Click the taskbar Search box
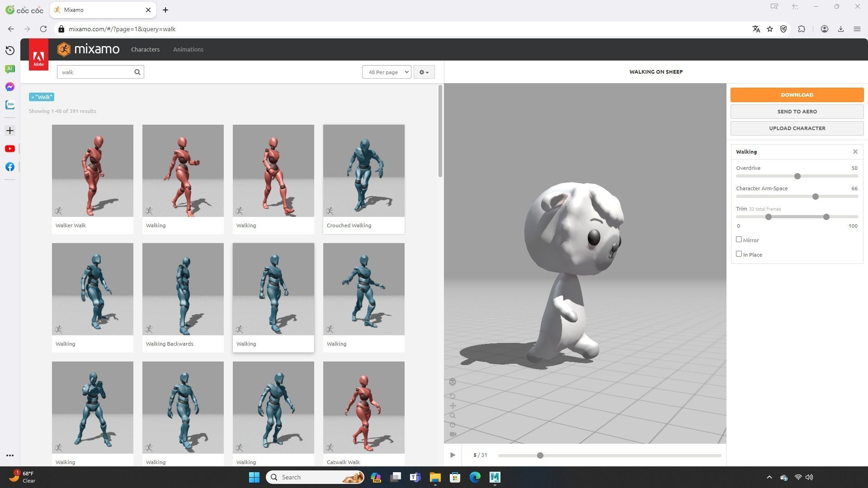868x488 pixels. coord(315,477)
